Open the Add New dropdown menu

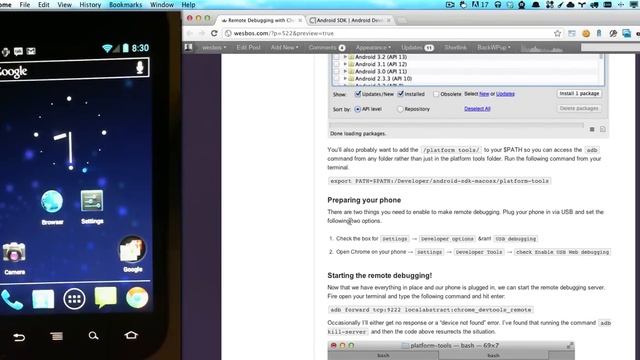click(x=284, y=47)
